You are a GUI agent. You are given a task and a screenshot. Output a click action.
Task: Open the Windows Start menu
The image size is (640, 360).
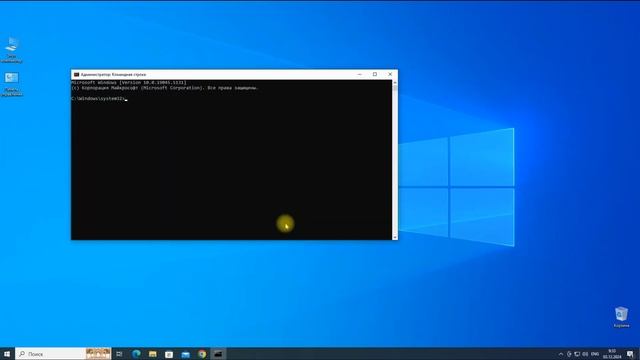pyautogui.click(x=7, y=354)
